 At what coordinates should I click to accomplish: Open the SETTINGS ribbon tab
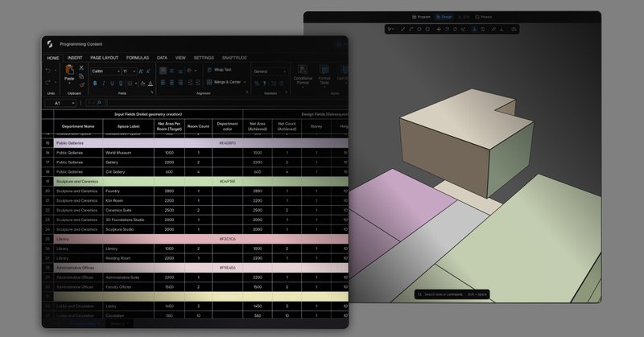click(204, 58)
